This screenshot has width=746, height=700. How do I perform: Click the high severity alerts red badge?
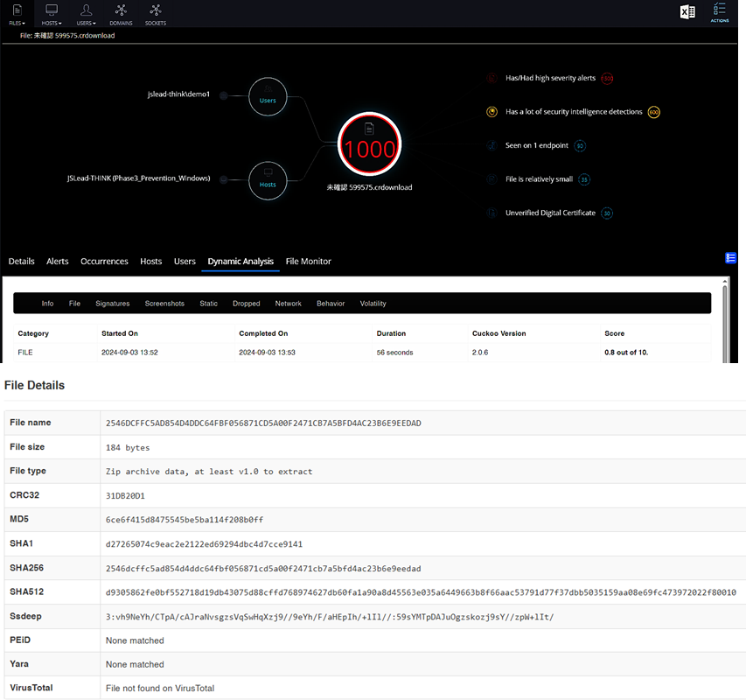(x=607, y=79)
